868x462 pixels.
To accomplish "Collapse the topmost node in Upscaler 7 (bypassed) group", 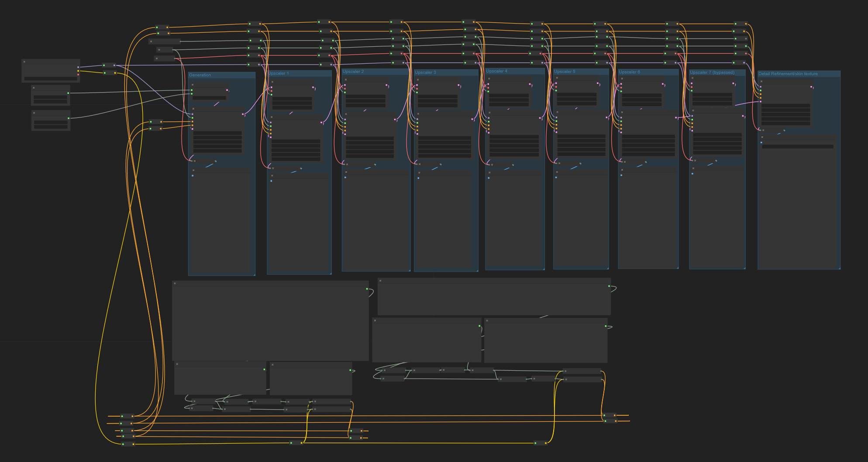I will click(x=692, y=78).
